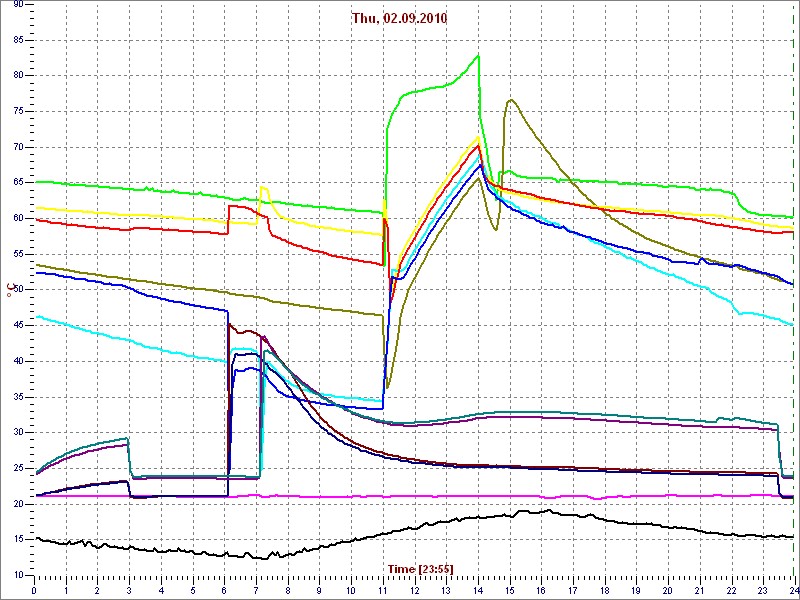The image size is (800, 600).
Task: Select the 55 temperature tick label
Action: tap(16, 254)
